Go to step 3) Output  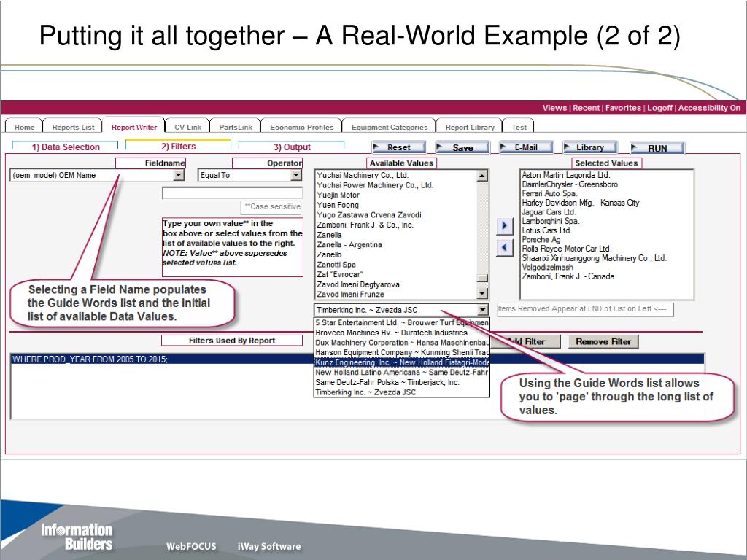(292, 147)
